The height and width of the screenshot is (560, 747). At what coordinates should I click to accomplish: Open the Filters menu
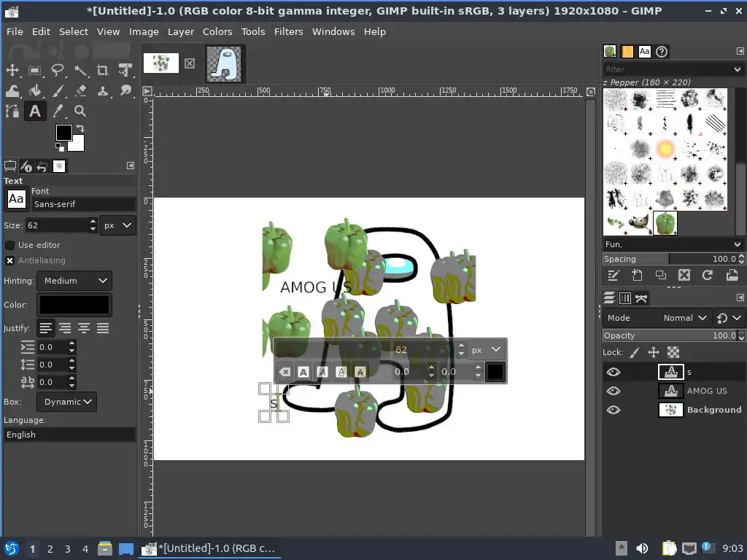tap(288, 31)
